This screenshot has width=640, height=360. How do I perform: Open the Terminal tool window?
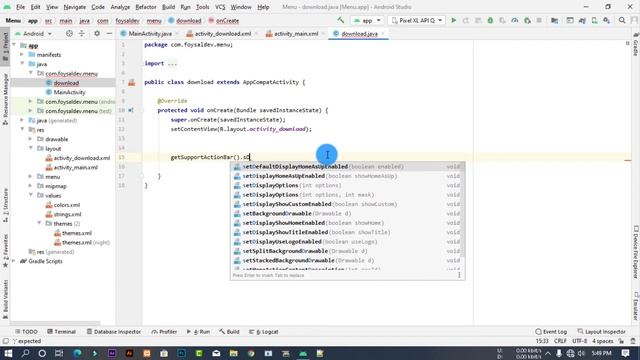tap(61, 331)
